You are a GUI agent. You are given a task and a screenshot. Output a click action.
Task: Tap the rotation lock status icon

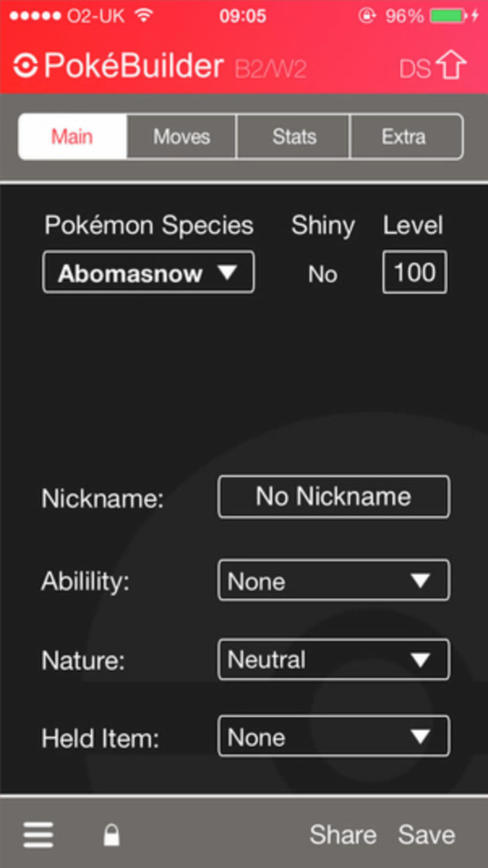pos(367,16)
